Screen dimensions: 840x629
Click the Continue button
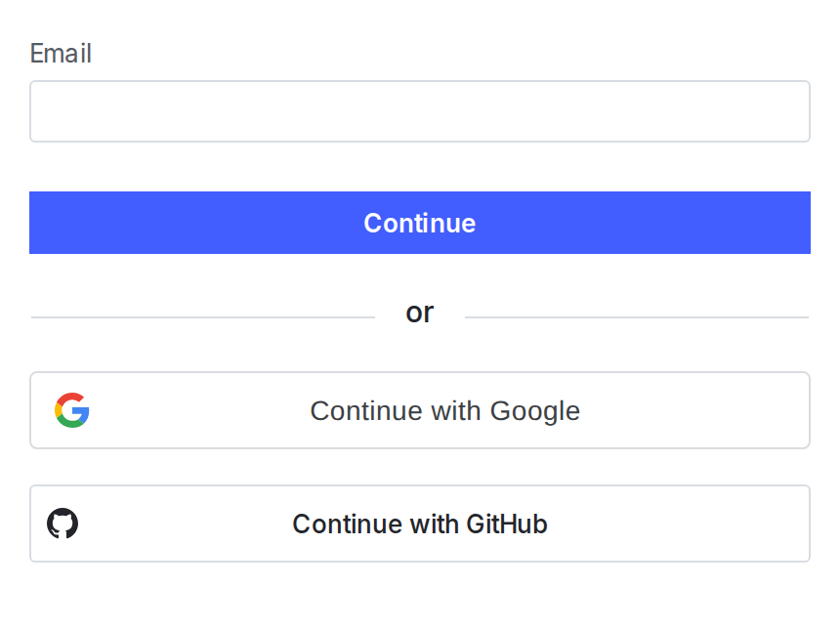coord(420,223)
